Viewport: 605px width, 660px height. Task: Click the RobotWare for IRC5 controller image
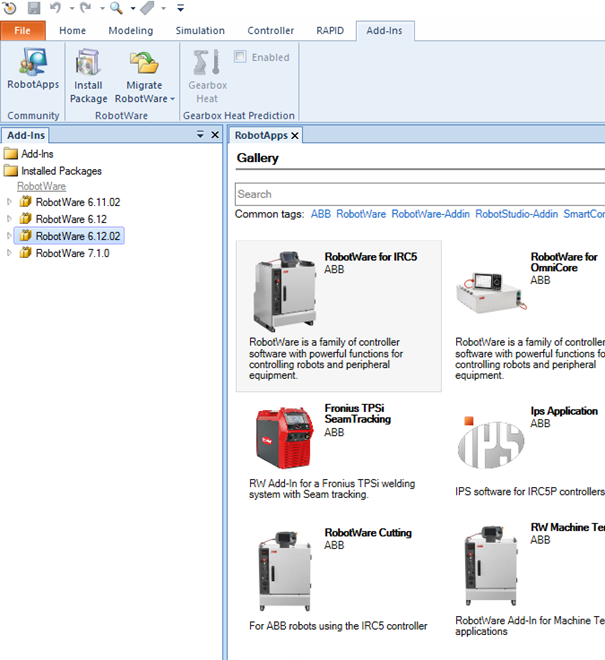tap(285, 291)
